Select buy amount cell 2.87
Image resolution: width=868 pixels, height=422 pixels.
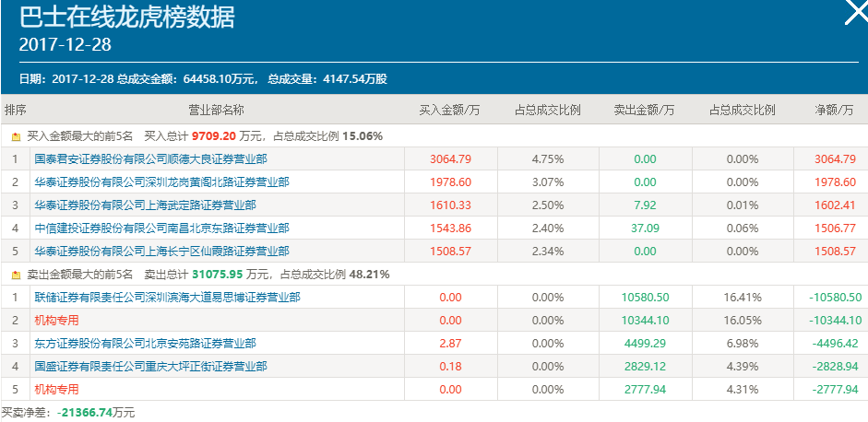click(x=451, y=344)
